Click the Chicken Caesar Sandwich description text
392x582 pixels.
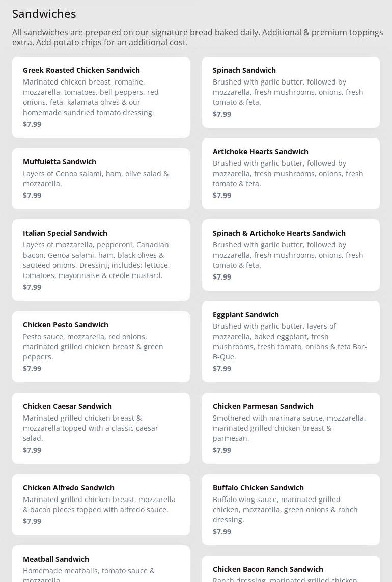pyautogui.click(x=91, y=428)
